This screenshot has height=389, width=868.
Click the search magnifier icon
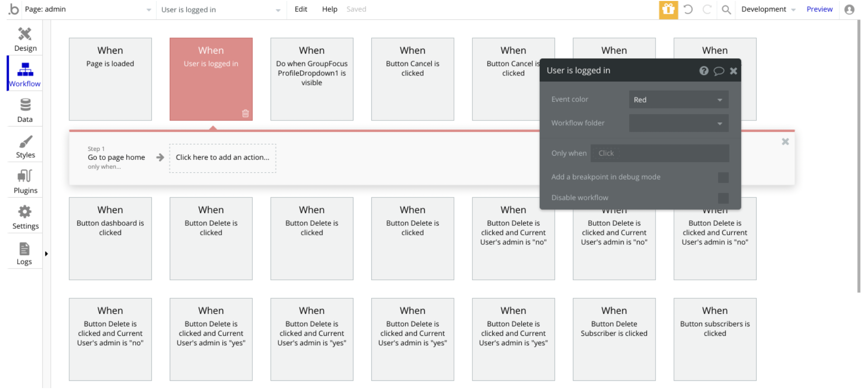click(x=726, y=9)
